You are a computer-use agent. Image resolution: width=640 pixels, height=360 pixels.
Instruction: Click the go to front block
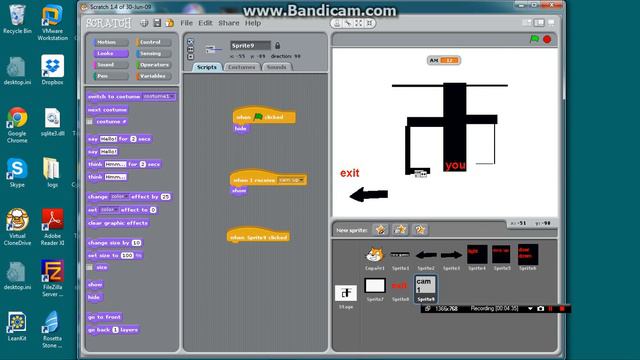click(x=104, y=317)
